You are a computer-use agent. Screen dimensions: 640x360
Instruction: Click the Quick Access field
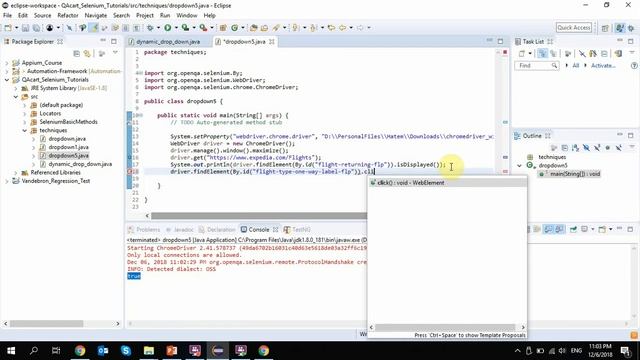[x=573, y=28]
